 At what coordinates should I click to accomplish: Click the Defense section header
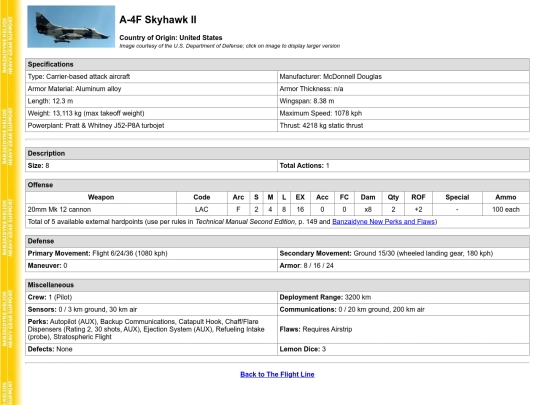(x=277, y=241)
